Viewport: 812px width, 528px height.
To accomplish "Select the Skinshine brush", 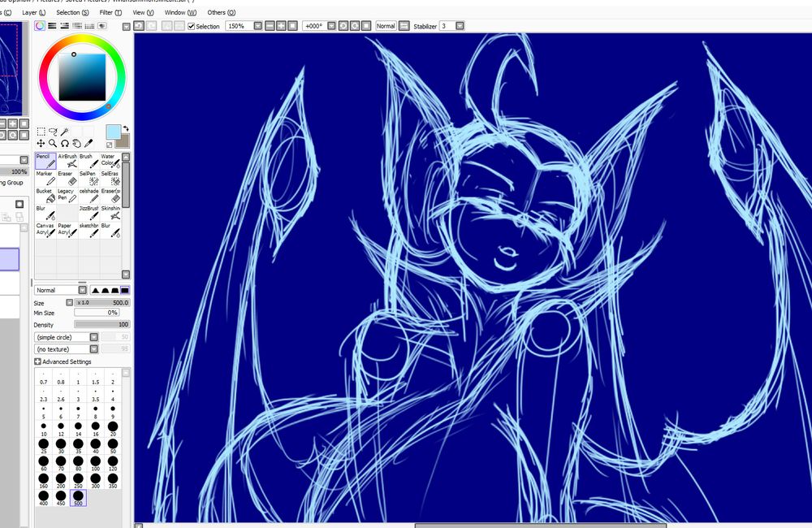I will point(110,213).
